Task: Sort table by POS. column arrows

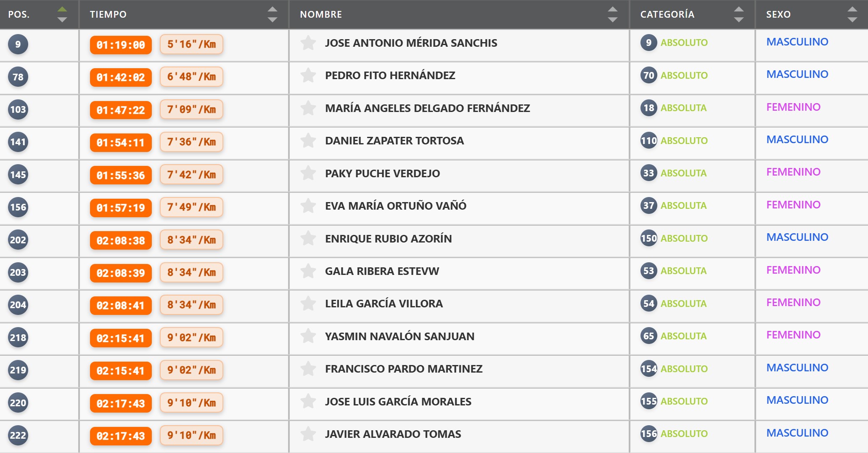Action: [62, 14]
